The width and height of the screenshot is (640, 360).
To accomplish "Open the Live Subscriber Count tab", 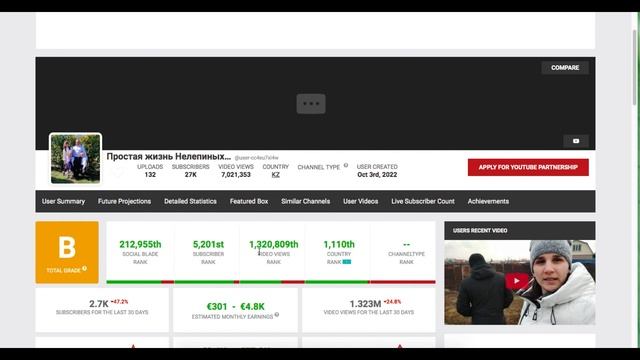I will point(423,201).
